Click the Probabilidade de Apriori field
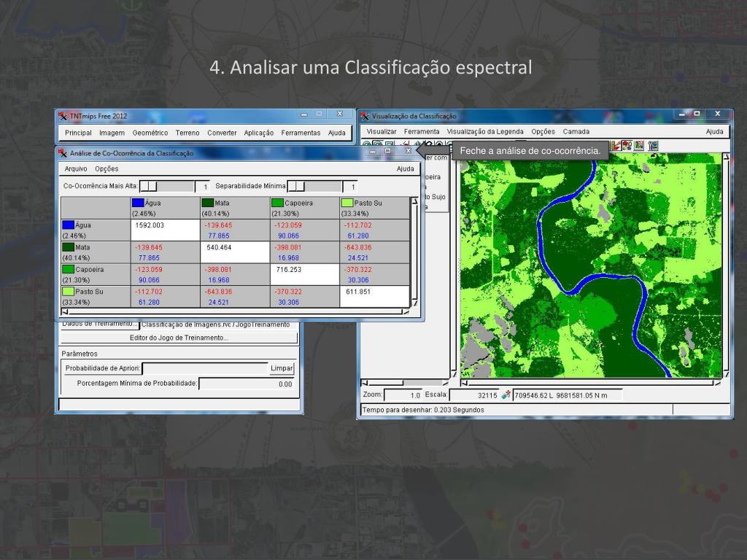The image size is (747, 560). click(x=205, y=368)
